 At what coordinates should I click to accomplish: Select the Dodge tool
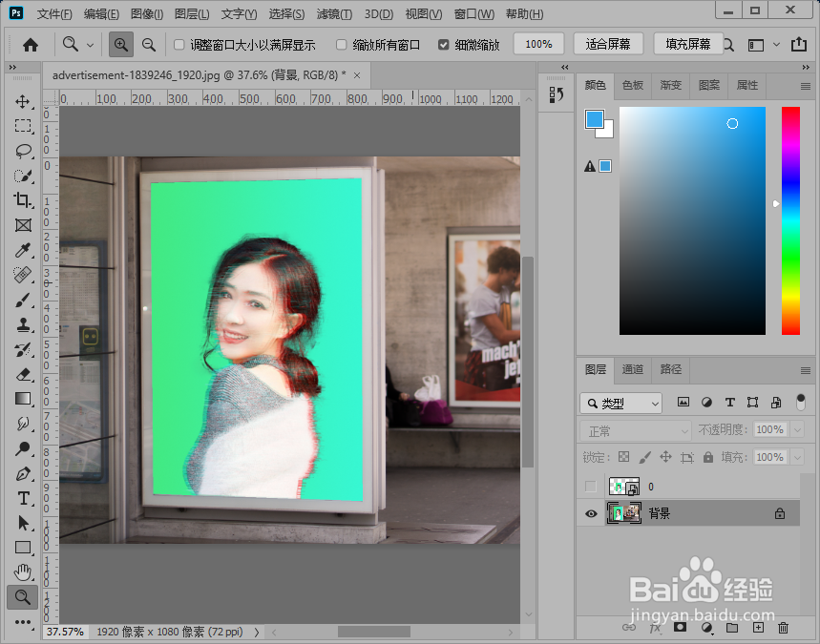(x=23, y=448)
